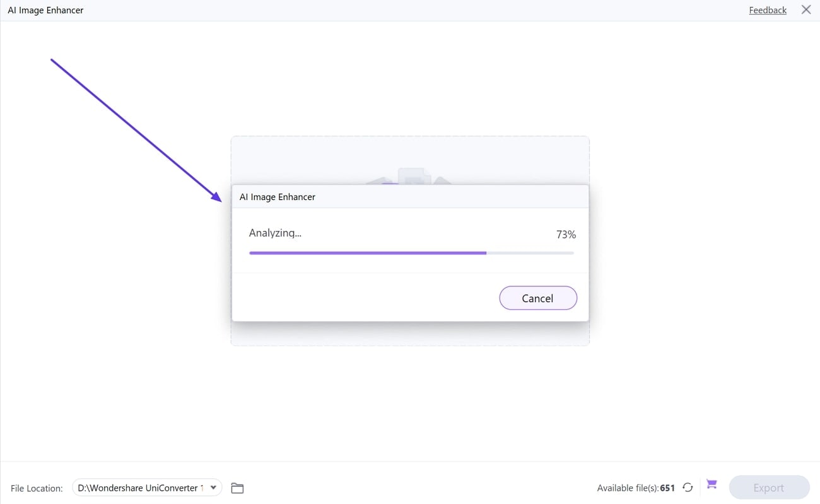Select the D:\Wondershare UniConverter path box

[147, 488]
